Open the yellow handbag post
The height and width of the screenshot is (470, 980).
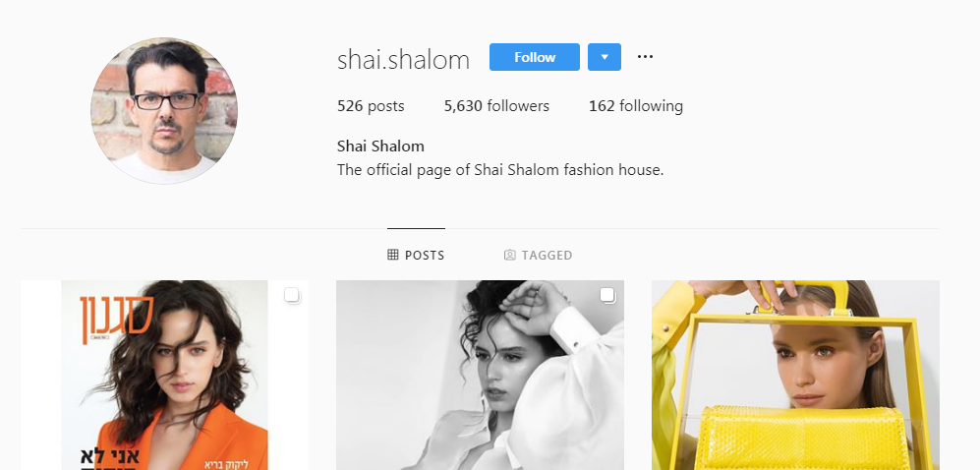tap(795, 375)
